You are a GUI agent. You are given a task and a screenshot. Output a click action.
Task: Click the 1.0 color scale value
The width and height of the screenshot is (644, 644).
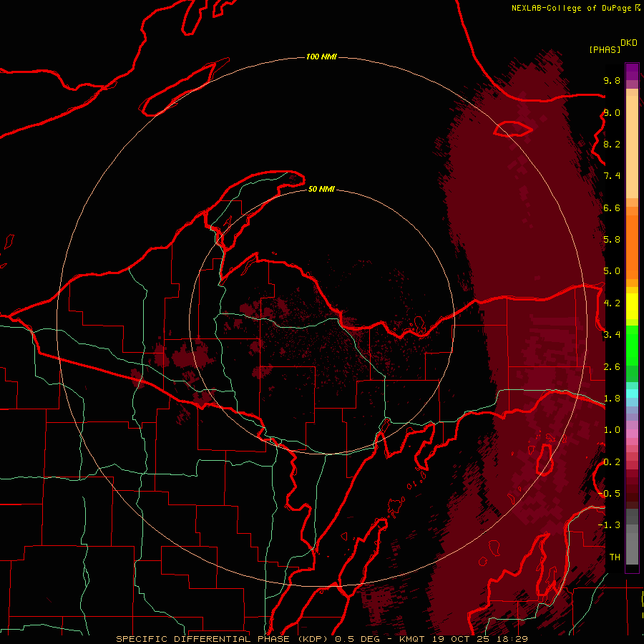pyautogui.click(x=612, y=430)
